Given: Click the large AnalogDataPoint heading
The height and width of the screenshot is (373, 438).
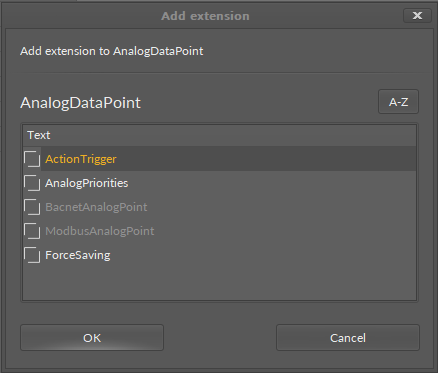Looking at the screenshot, I should 80,103.
